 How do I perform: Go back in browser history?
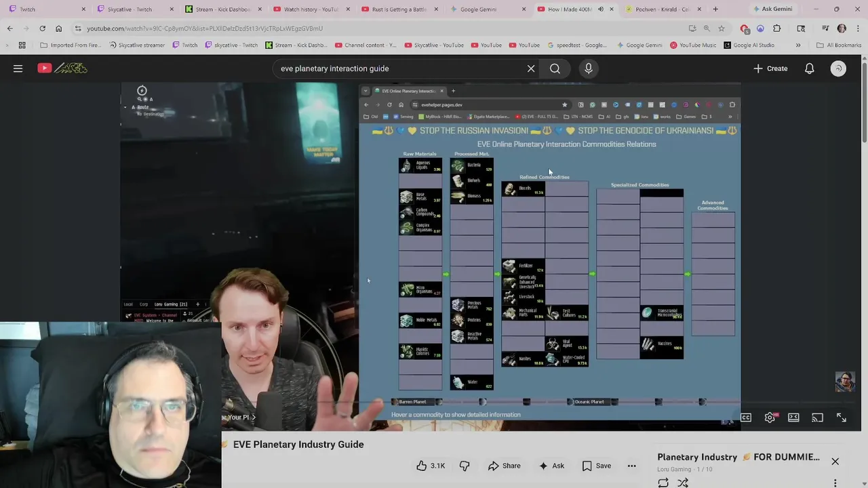point(9,28)
